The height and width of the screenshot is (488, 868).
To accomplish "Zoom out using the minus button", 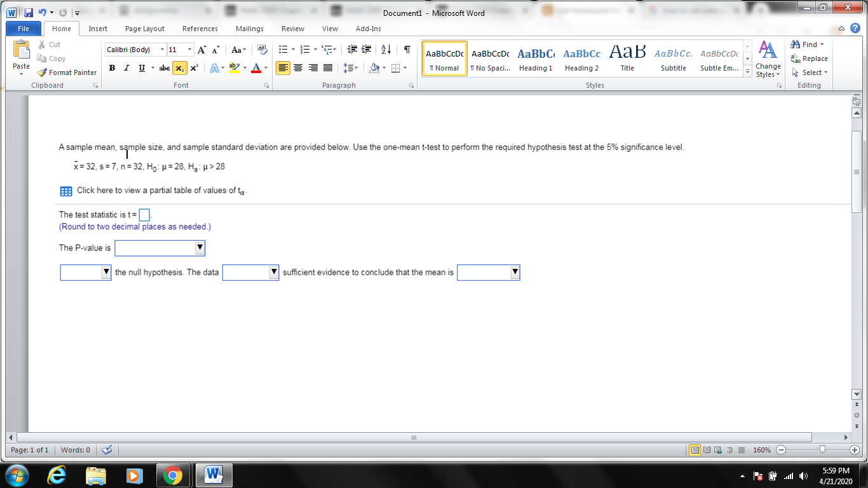I will (x=782, y=450).
